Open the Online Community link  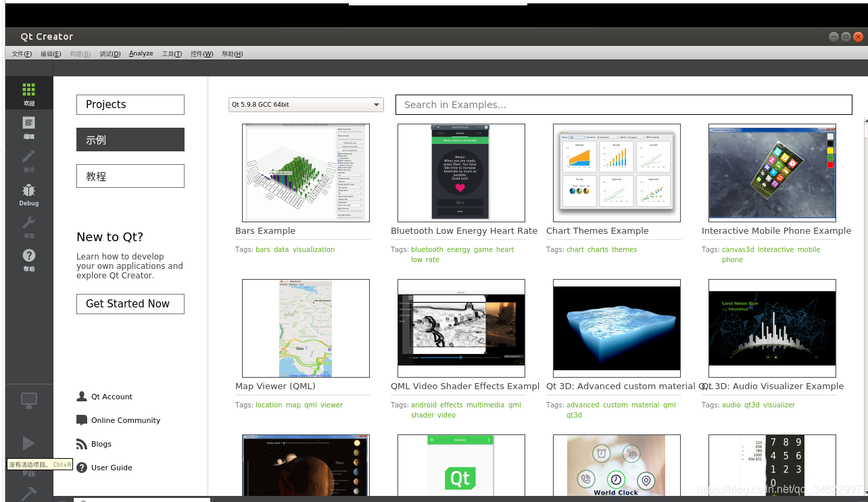(x=126, y=420)
